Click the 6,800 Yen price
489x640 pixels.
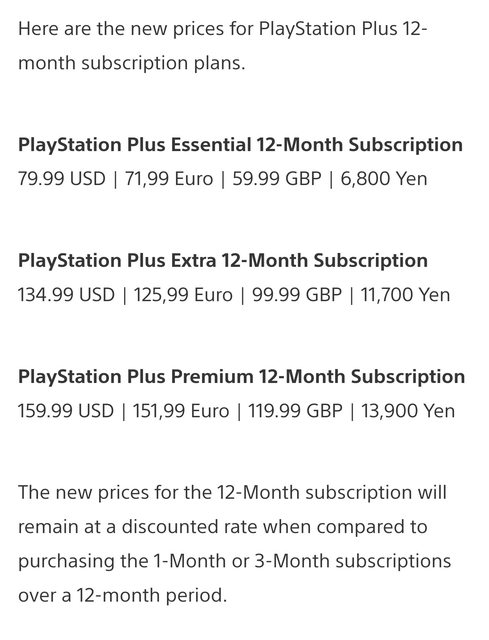[384, 179]
